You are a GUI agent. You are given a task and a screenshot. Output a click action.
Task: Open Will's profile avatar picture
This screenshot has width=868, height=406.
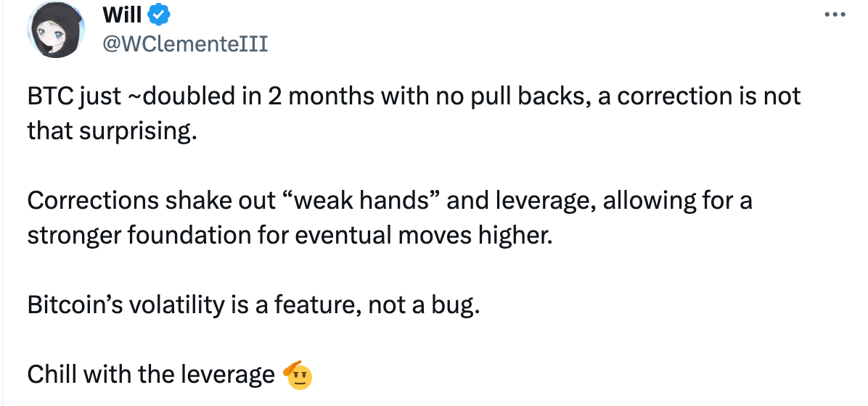pos(56,30)
